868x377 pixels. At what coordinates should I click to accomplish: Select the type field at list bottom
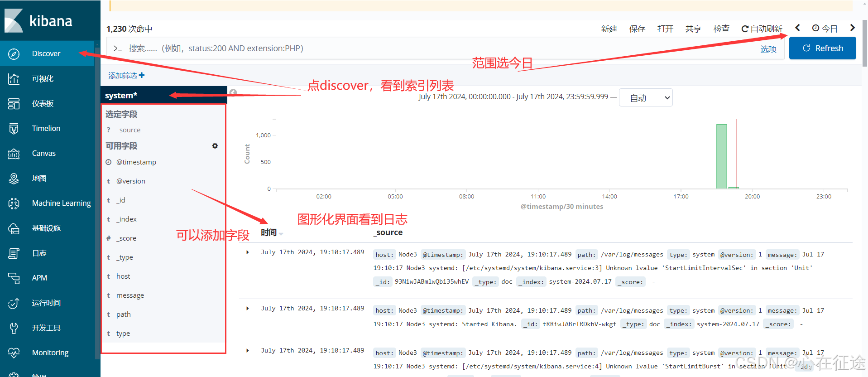(123, 333)
